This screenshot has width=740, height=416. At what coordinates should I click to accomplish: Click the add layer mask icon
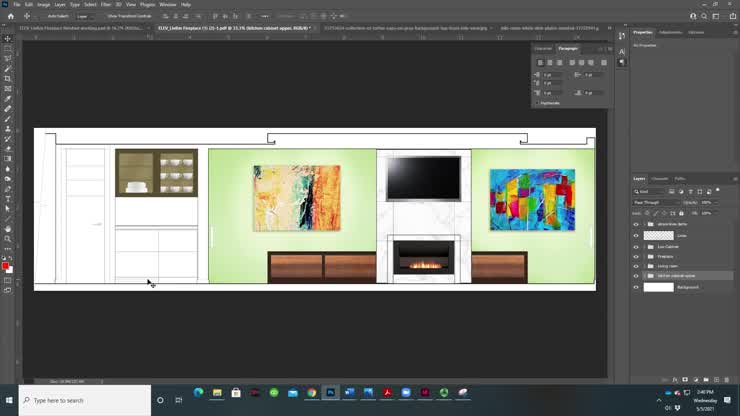coord(685,380)
